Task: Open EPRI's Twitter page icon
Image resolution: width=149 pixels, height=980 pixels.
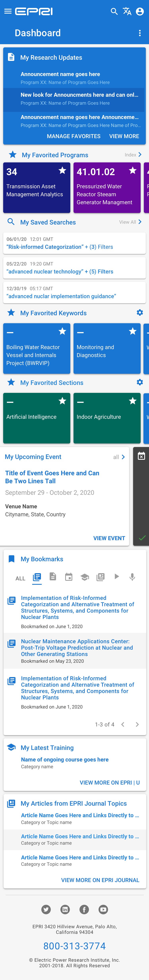Action: click(x=46, y=909)
